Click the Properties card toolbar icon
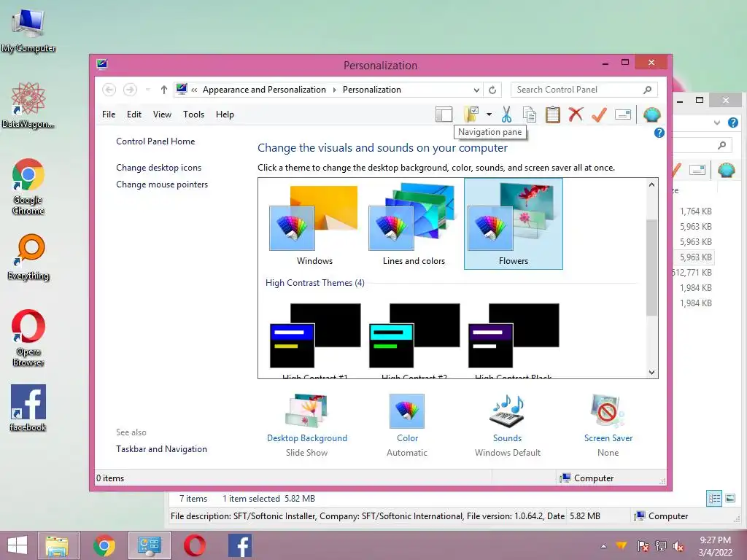 click(623, 114)
